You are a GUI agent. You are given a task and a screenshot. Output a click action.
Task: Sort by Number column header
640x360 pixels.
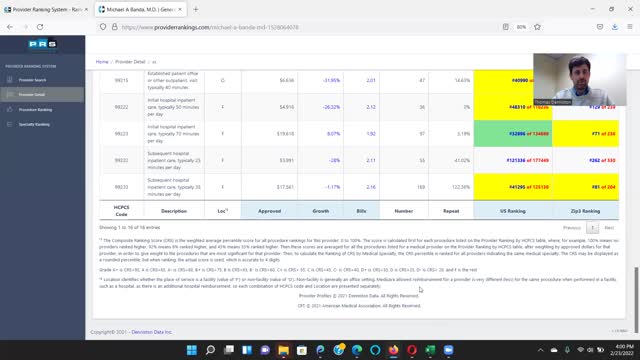(404, 211)
